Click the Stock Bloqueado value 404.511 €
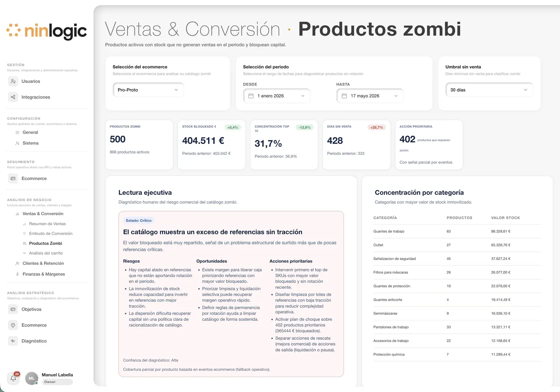Screen dimensions: 560x392 pyautogui.click(x=203, y=141)
